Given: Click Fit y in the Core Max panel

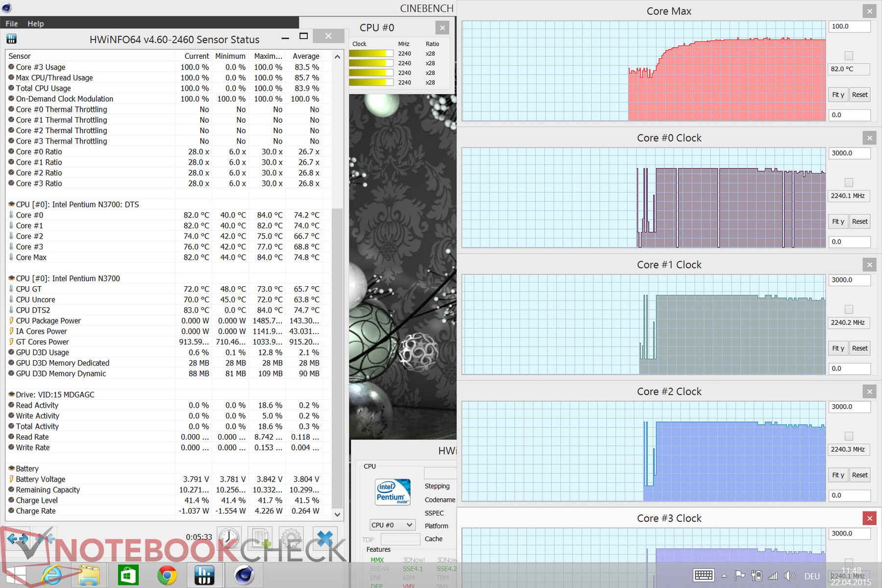Looking at the screenshot, I should [x=838, y=95].
